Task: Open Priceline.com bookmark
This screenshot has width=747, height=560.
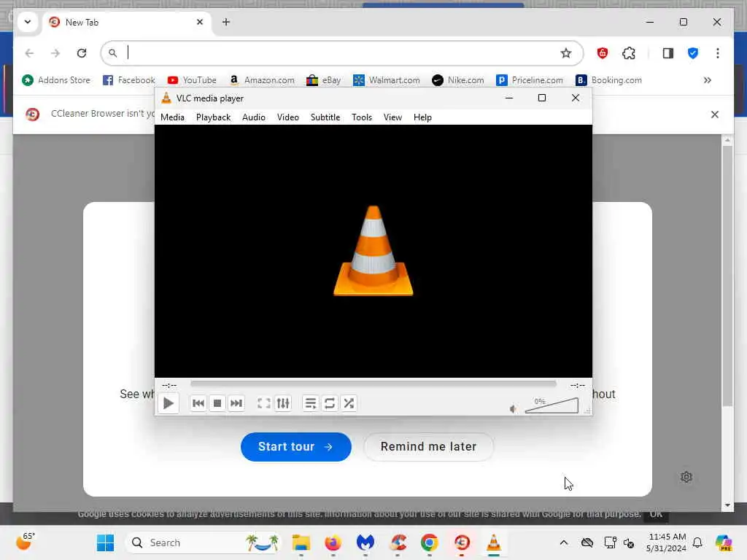Action: (530, 80)
